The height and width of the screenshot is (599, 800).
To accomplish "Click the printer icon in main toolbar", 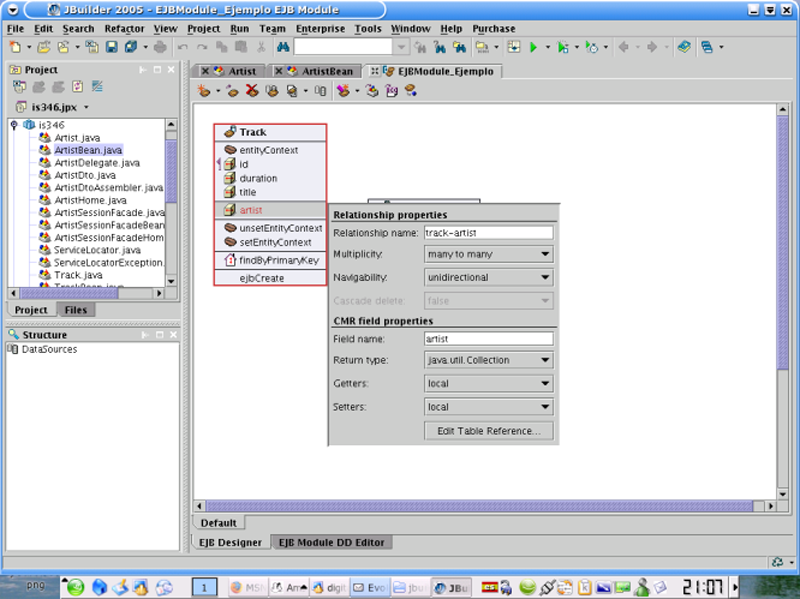I will (160, 47).
